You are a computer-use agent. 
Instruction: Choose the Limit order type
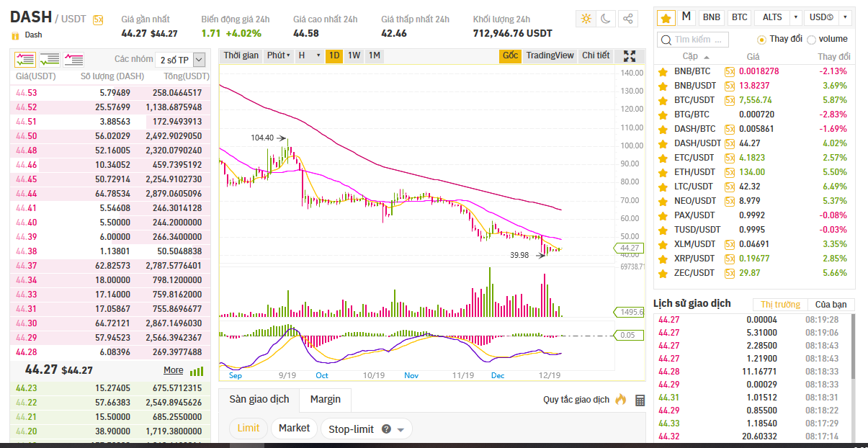coord(249,428)
